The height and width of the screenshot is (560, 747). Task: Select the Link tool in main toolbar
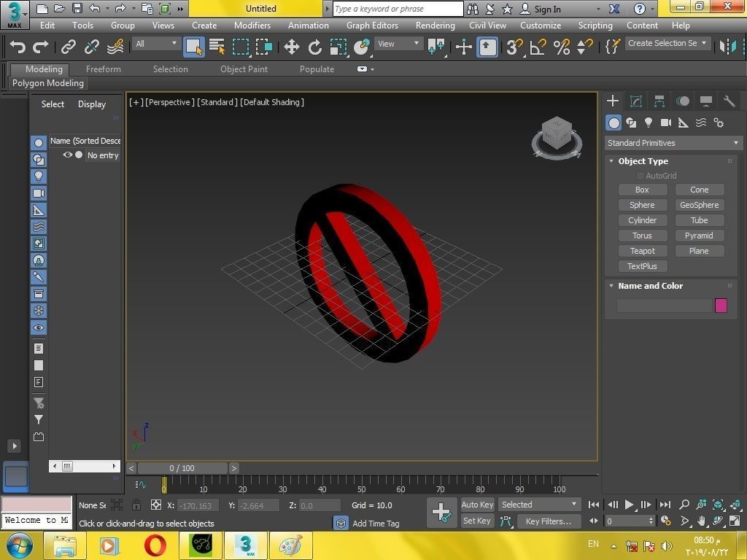(68, 47)
